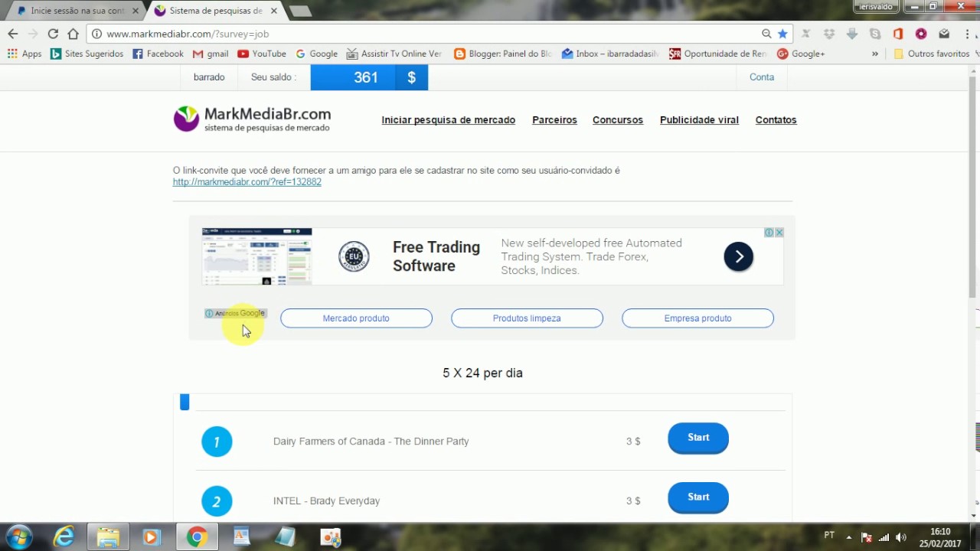Open the purple camera extension icon
Viewport: 980px width, 551px height.
click(921, 34)
